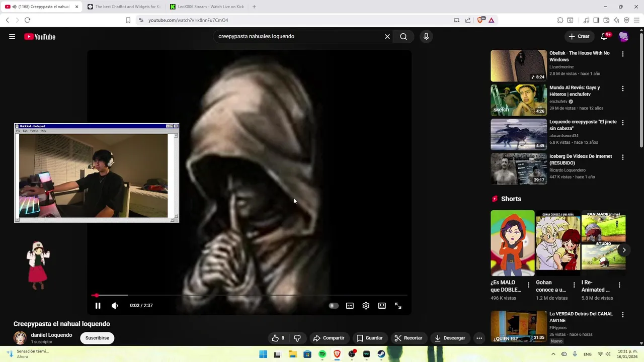The width and height of the screenshot is (644, 362).
Task: Open options for Iceberg De Videos video
Action: (623, 157)
